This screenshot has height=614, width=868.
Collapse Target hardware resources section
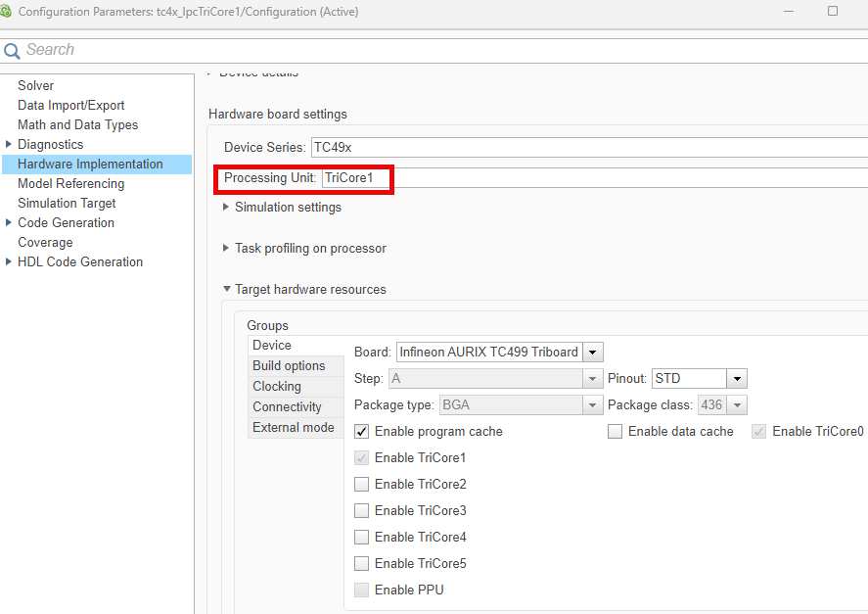[x=226, y=290]
